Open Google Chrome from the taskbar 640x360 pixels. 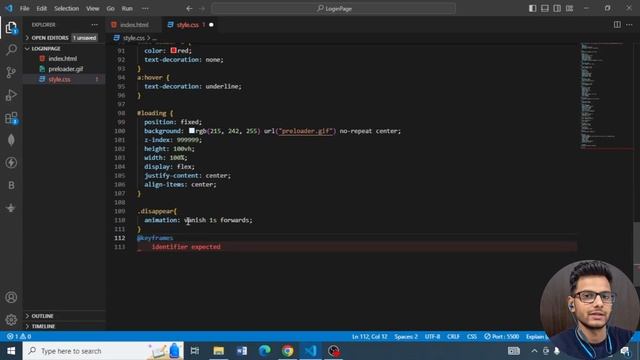[287, 351]
